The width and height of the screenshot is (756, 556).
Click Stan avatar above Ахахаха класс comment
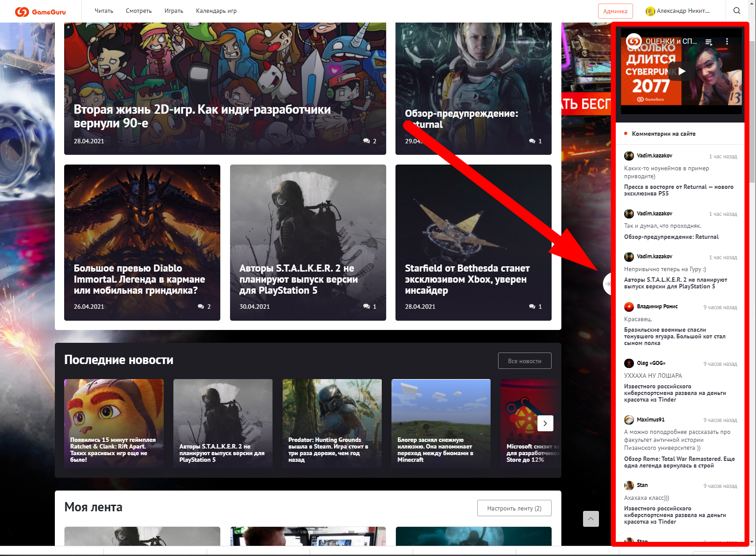coord(629,485)
